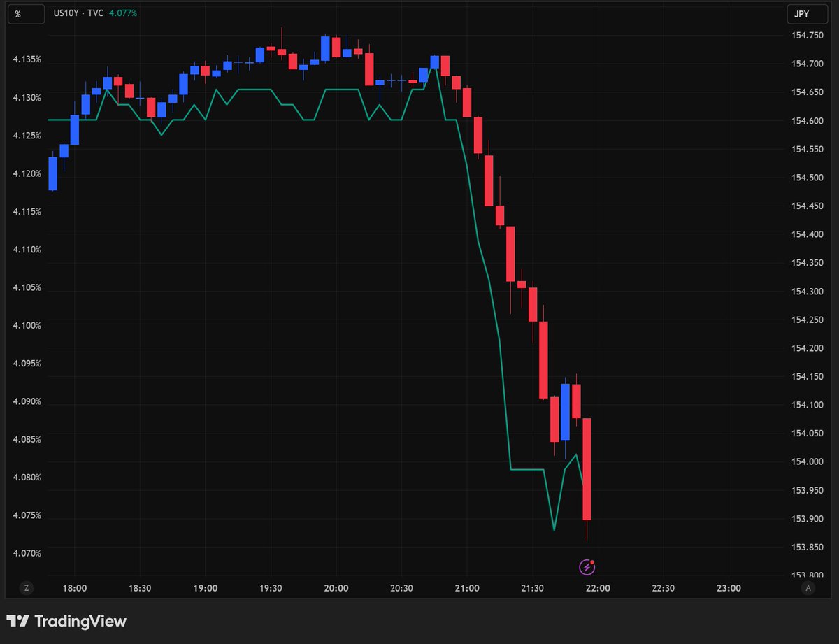The image size is (839, 644).
Task: Click the 4.080% left axis label
Action: tap(27, 478)
